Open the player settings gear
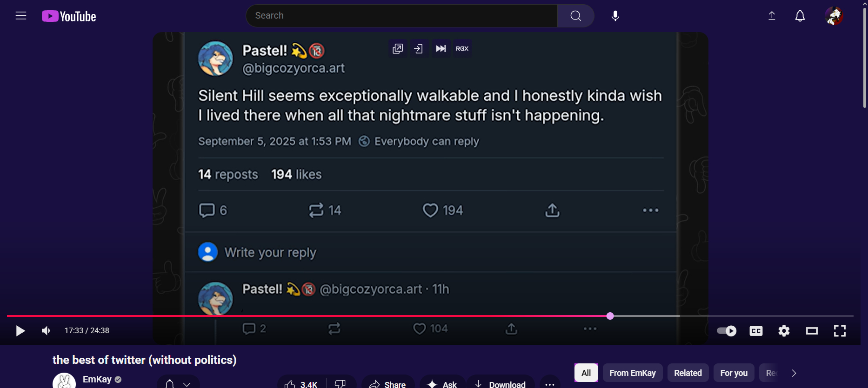The width and height of the screenshot is (868, 388). [784, 331]
